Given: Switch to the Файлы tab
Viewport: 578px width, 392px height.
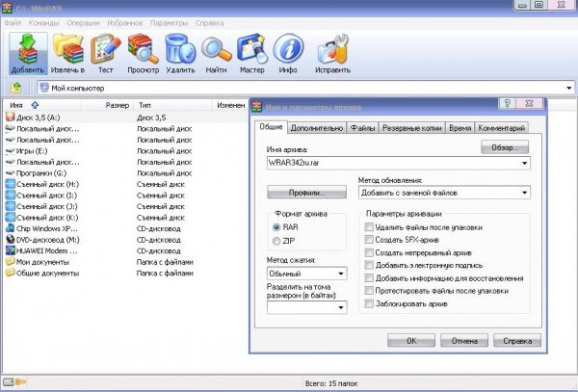Looking at the screenshot, I should [363, 128].
